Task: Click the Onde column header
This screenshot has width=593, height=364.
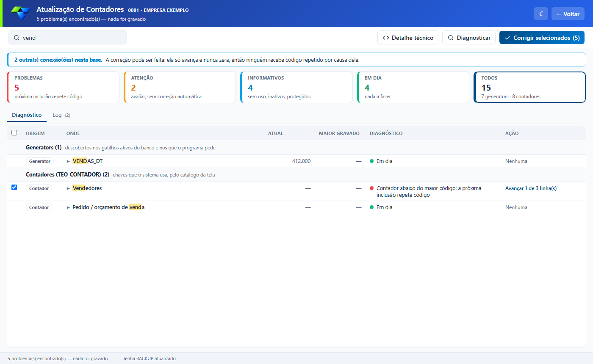Action: 73,133
